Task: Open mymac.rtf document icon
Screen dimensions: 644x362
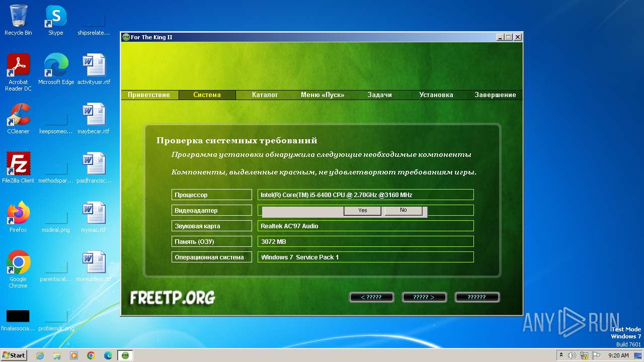Action: (x=94, y=217)
